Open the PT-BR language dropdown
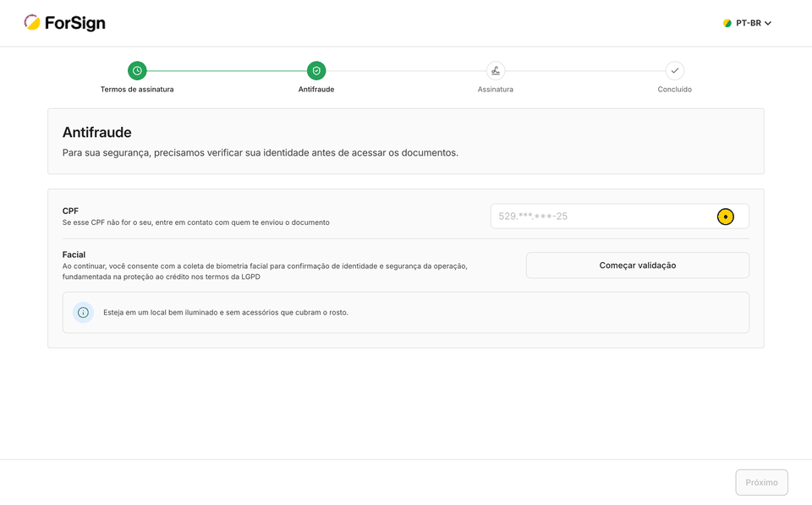The height and width of the screenshot is (505, 812). point(747,24)
